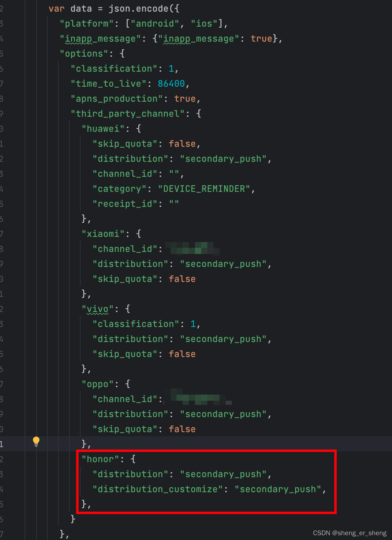Place cursor on "data" variable name
Screen dimensions: 392x540
81,9
